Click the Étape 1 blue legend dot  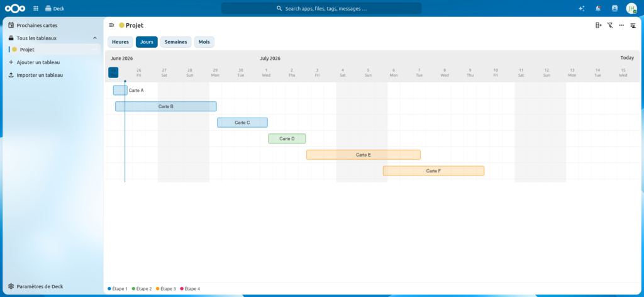point(109,289)
